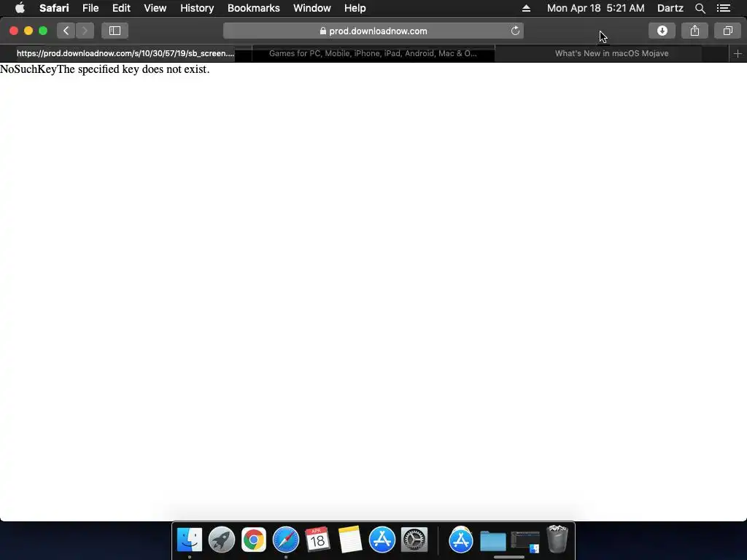
Task: Open the View menu
Action: pyautogui.click(x=155, y=8)
